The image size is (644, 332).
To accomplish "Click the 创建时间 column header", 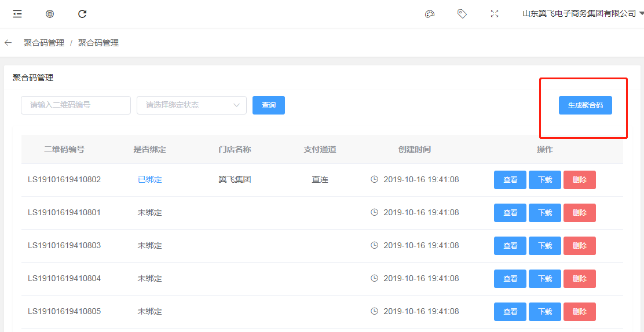I will pyautogui.click(x=415, y=149).
